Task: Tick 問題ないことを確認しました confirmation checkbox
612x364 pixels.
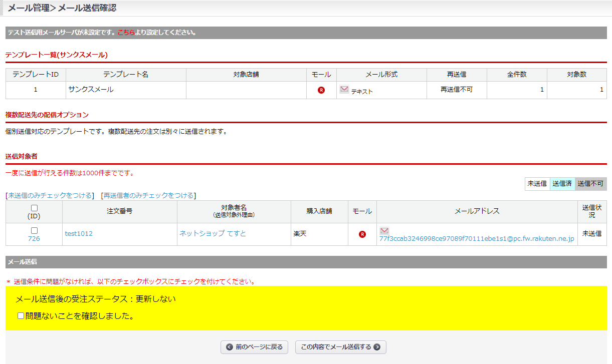Action: pyautogui.click(x=21, y=316)
